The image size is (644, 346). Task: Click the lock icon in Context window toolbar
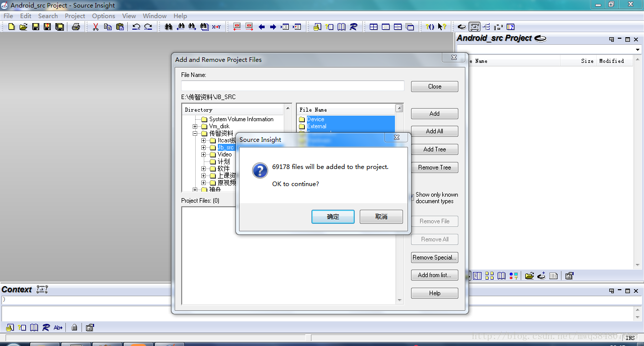pos(74,327)
